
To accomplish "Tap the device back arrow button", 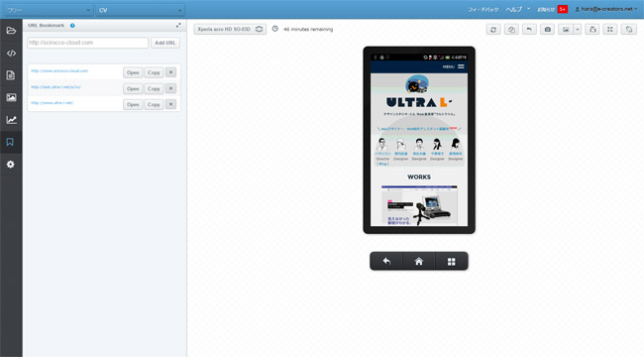I will 386,262.
